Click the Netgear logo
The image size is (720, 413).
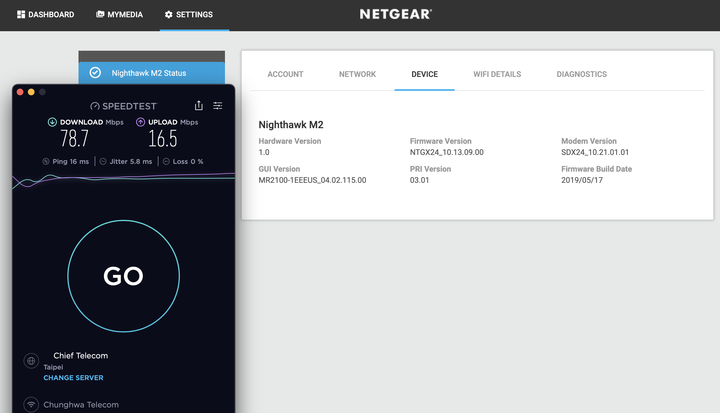coord(395,14)
